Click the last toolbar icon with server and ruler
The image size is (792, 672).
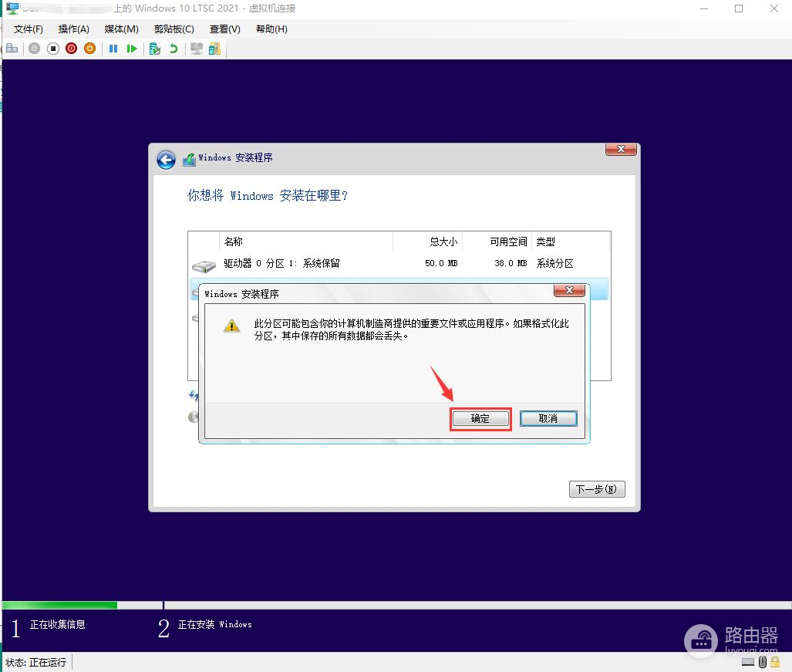click(214, 49)
